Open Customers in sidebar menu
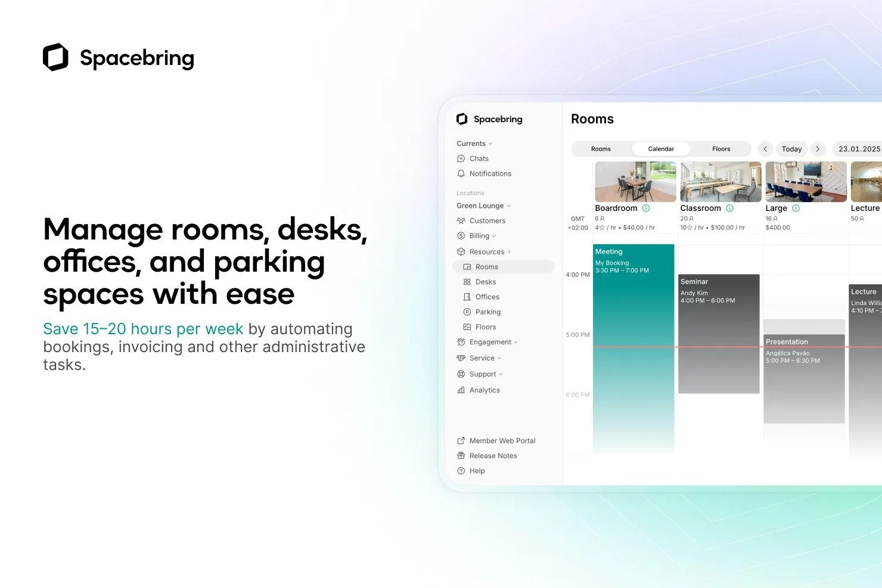This screenshot has height=588, width=882. pyautogui.click(x=487, y=221)
